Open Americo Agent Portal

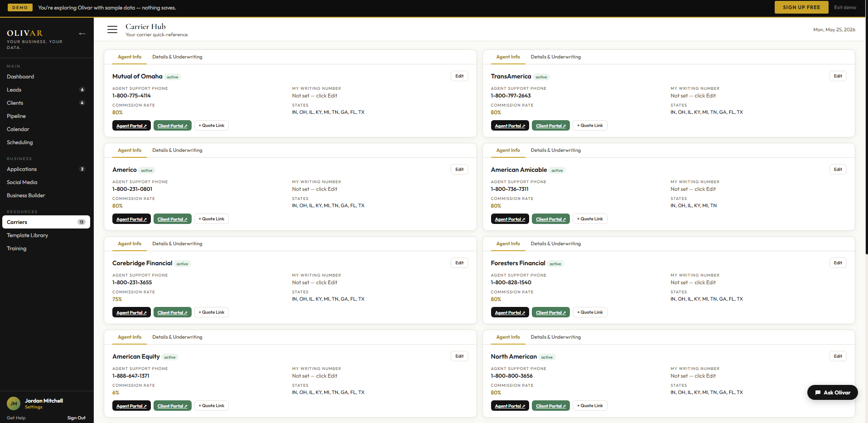[x=131, y=219]
